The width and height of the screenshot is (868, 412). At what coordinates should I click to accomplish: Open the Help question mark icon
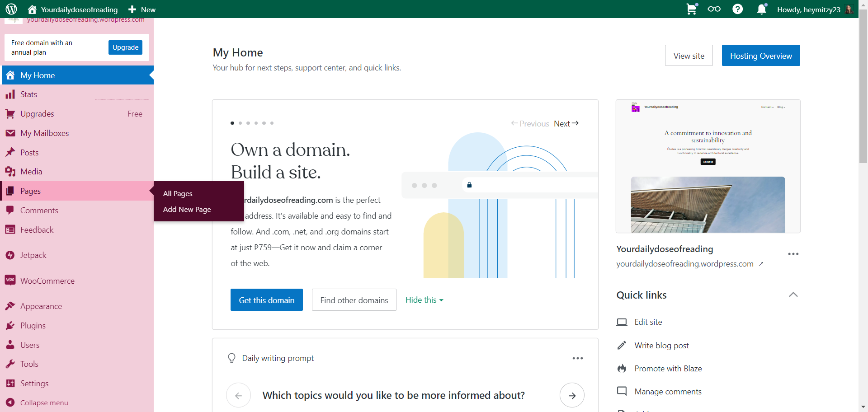pyautogui.click(x=738, y=9)
